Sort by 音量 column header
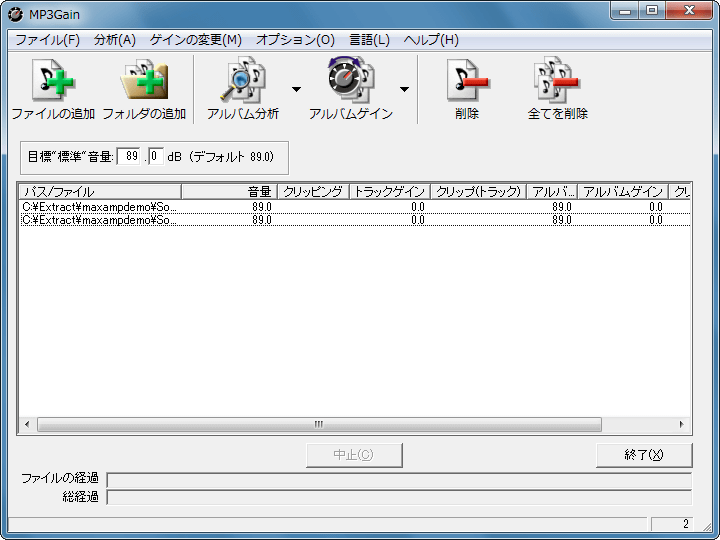This screenshot has width=720, height=540. (x=230, y=191)
